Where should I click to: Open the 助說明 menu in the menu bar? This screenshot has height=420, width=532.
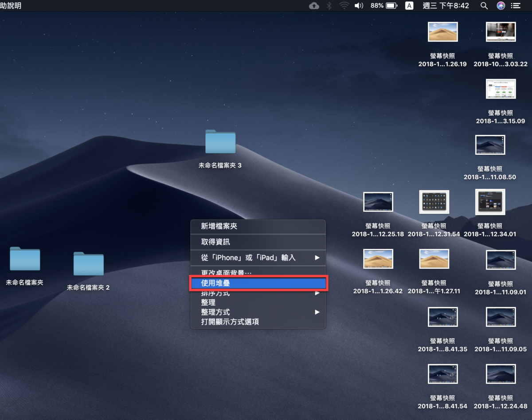tap(11, 6)
